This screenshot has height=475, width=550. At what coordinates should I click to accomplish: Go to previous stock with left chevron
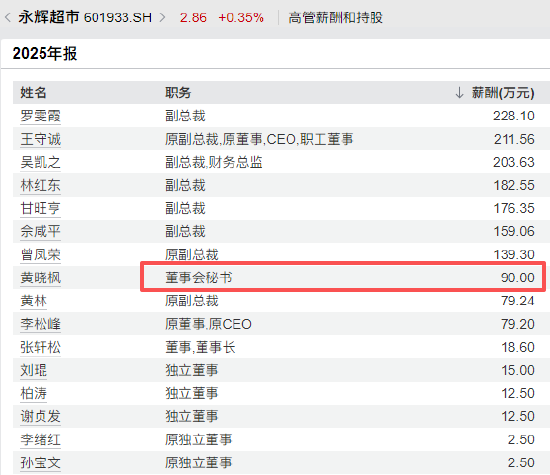click(x=8, y=17)
